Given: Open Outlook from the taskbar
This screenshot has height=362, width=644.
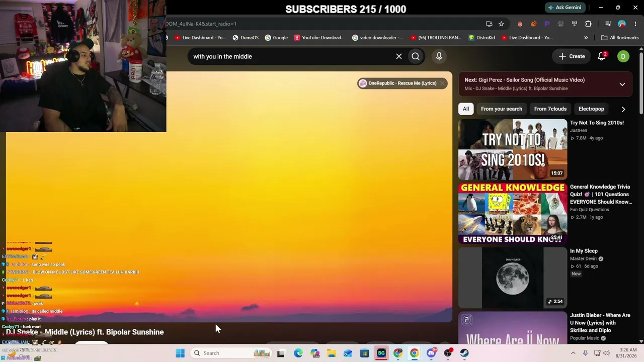Looking at the screenshot, I should 348,353.
